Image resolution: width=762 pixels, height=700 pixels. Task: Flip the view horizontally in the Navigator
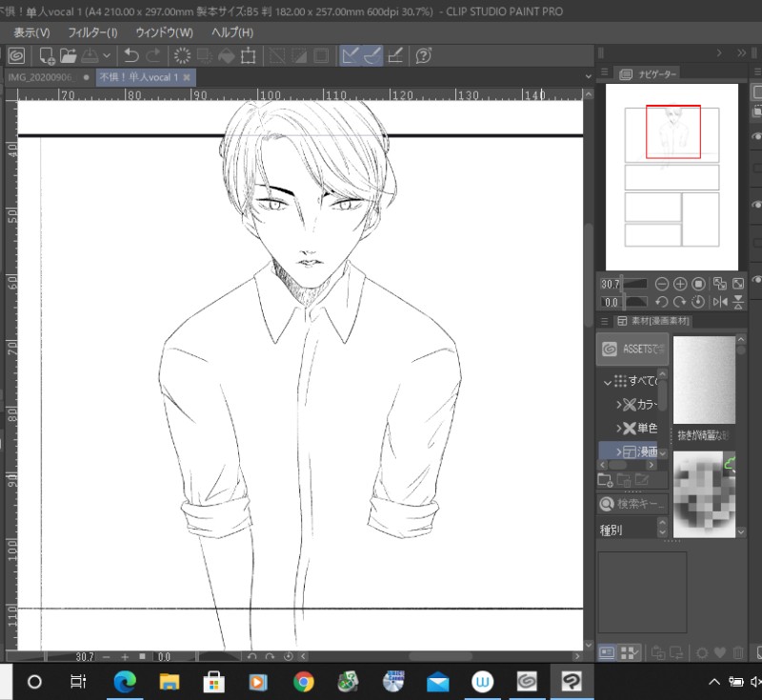(x=720, y=302)
